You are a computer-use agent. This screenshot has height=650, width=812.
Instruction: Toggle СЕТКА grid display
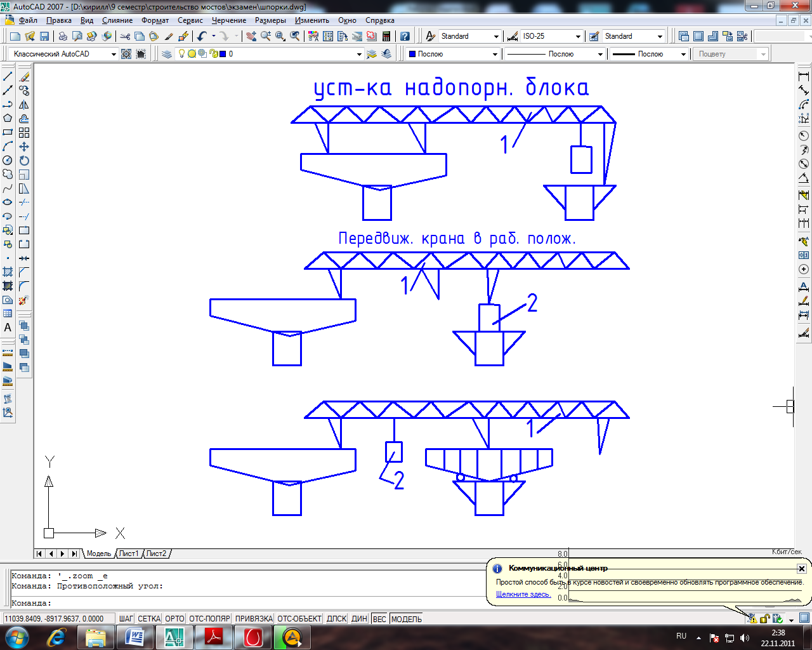(149, 619)
